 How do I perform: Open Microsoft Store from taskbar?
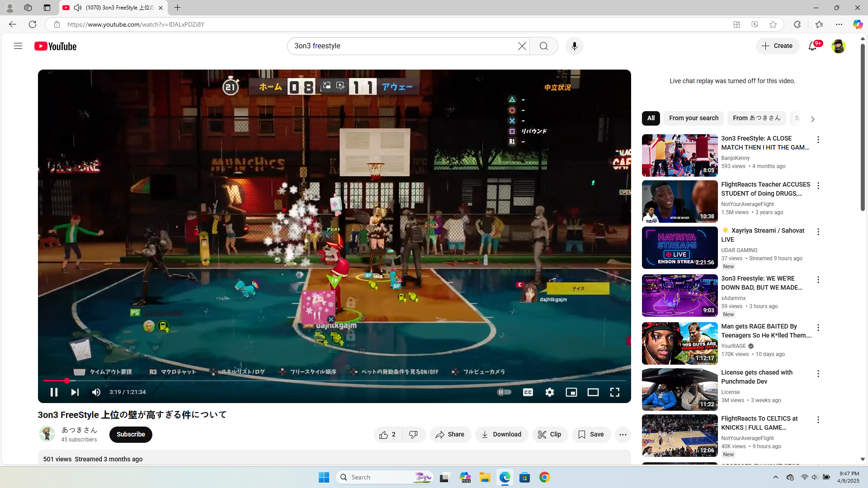coord(525,477)
